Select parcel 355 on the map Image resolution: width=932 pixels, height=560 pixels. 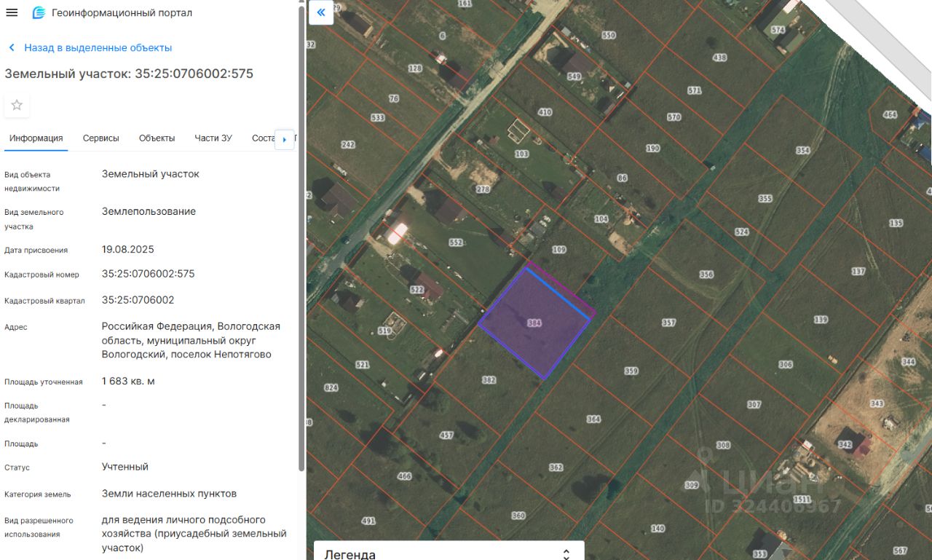click(x=765, y=199)
